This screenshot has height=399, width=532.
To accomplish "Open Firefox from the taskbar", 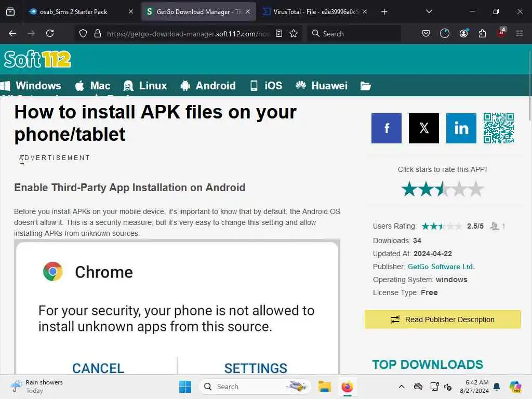I will [347, 387].
